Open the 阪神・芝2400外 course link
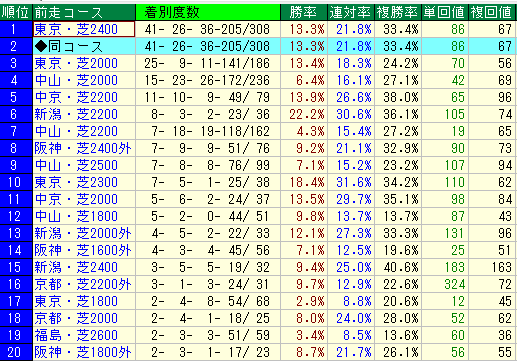The image size is (517, 361). (x=83, y=148)
